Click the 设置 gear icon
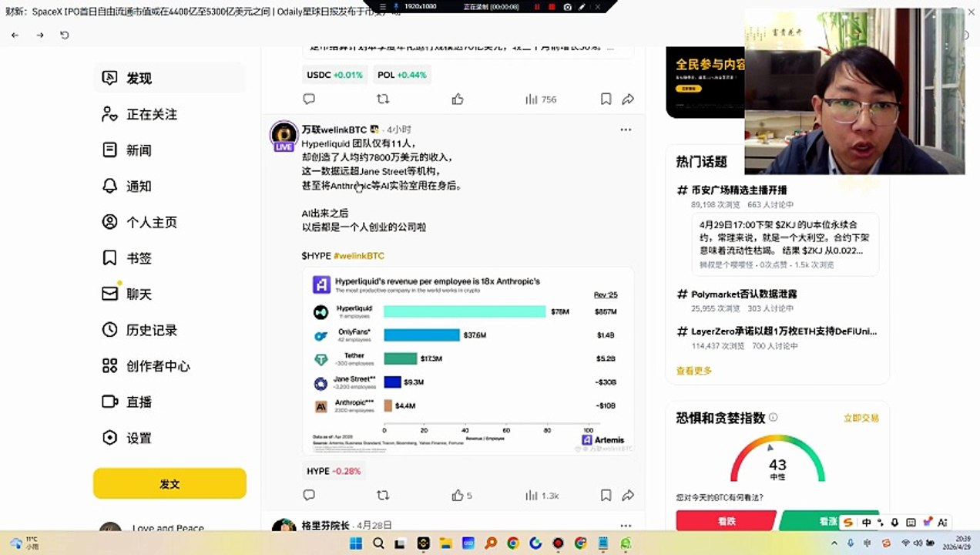 click(110, 438)
